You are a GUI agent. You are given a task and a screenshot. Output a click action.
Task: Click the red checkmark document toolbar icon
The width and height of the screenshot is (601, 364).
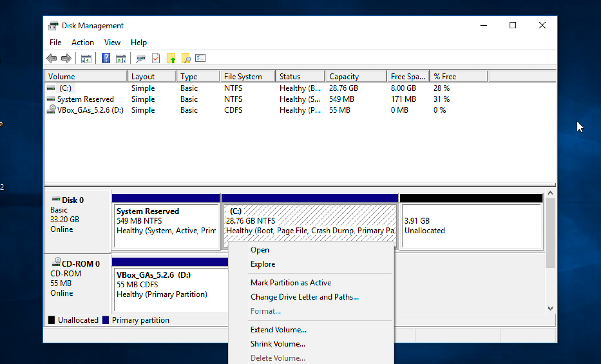[155, 58]
